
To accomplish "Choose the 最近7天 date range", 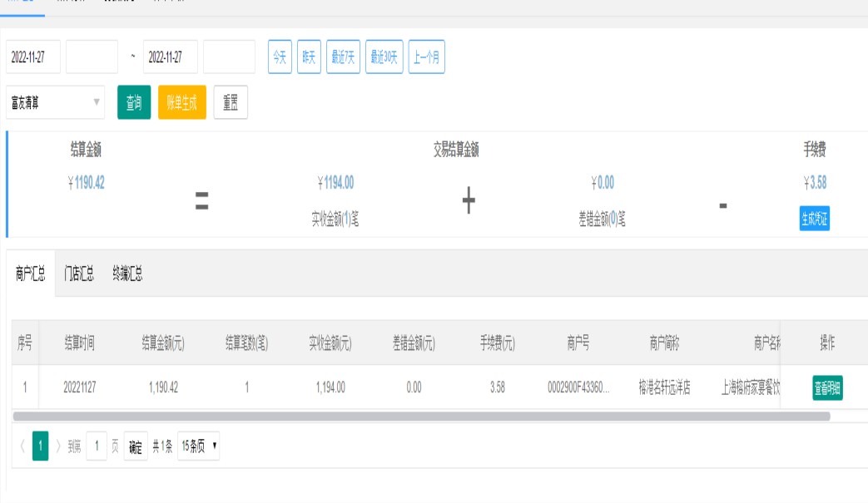I will point(343,57).
